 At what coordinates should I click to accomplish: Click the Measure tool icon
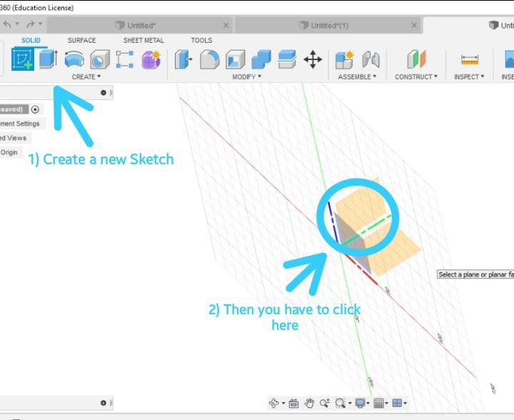pos(470,60)
